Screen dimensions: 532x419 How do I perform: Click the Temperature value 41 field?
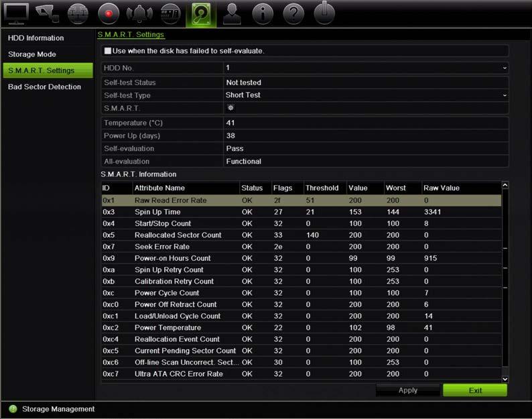tap(366, 123)
